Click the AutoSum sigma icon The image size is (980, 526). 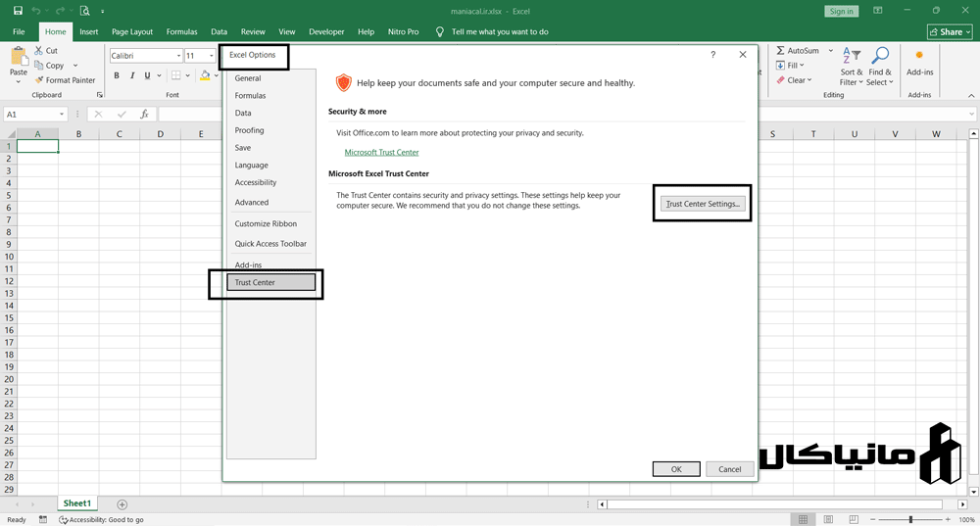point(780,51)
